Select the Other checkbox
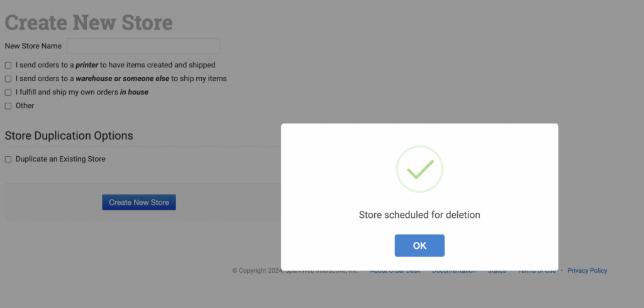Viewport: 644px width, 308px height. click(x=8, y=106)
